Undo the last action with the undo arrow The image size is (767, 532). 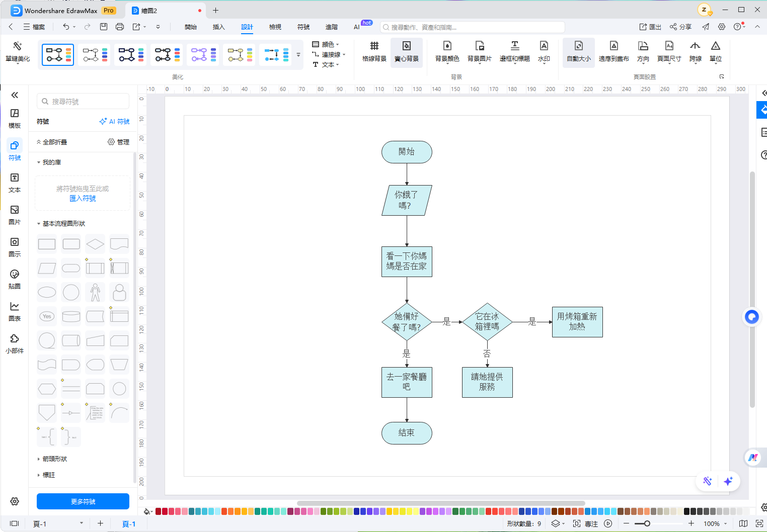[66, 27]
